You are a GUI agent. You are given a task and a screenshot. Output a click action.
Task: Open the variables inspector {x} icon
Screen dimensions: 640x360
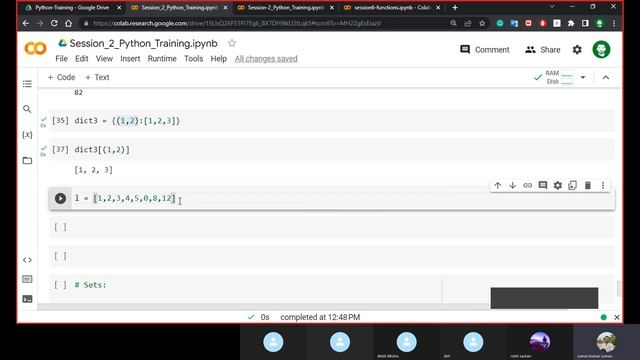pyautogui.click(x=27, y=135)
